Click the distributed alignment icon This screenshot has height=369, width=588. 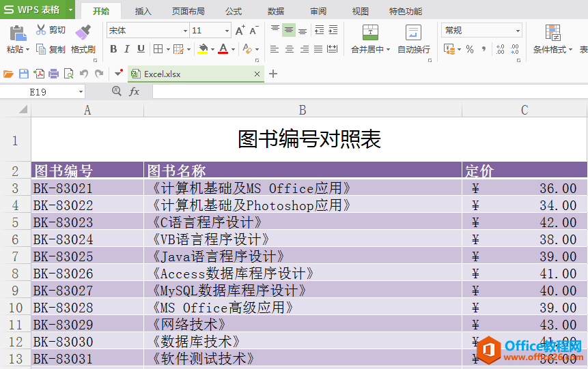[x=333, y=49]
